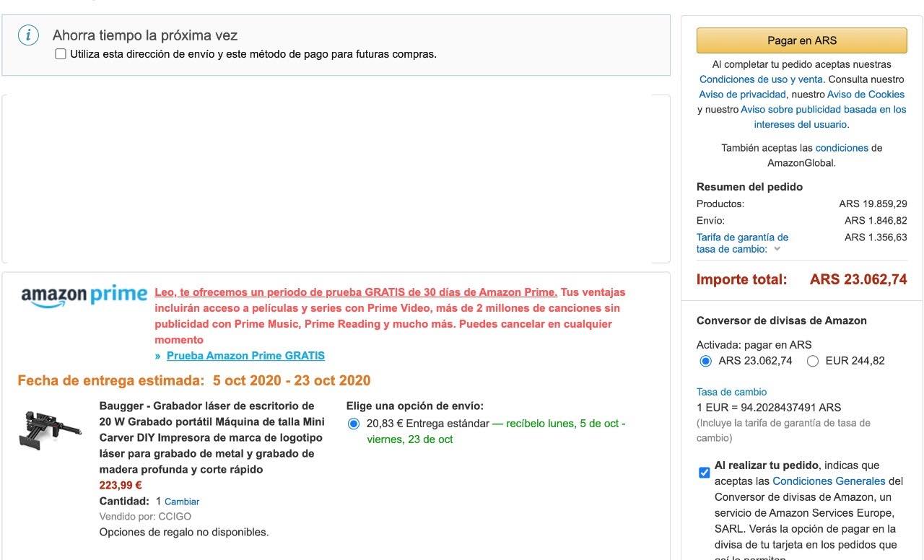The image size is (924, 560).
Task: Click the Amazon Prime logo
Action: point(84,295)
